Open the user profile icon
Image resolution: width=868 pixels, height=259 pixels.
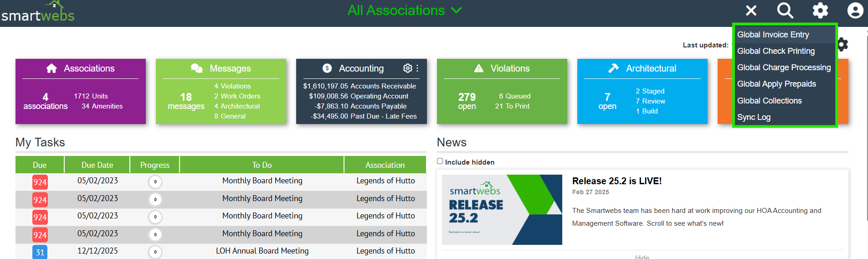pyautogui.click(x=855, y=10)
